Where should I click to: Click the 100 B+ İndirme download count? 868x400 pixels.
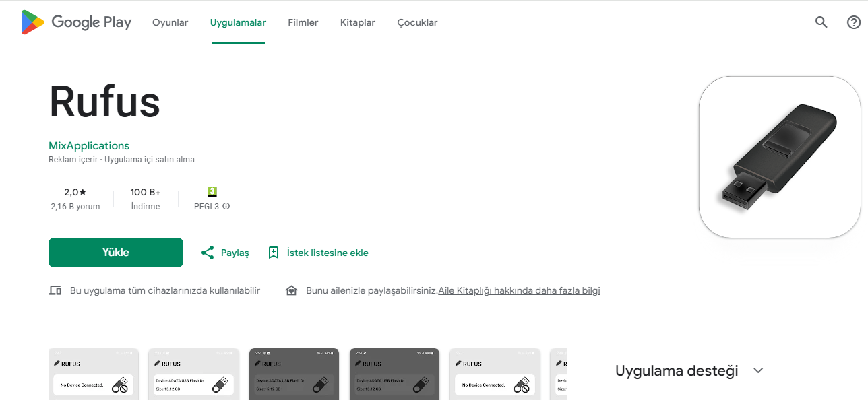coord(146,199)
